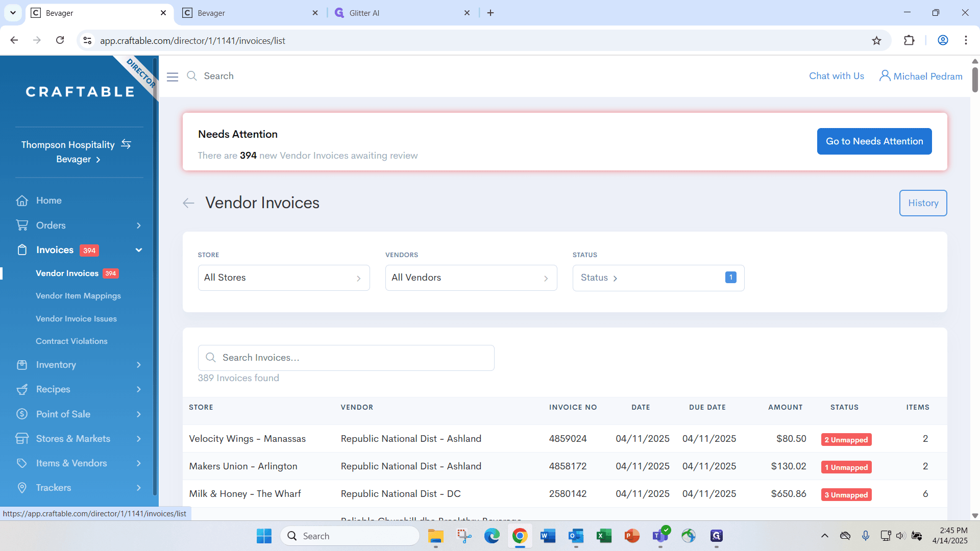The width and height of the screenshot is (980, 551).
Task: Open the Bevager store selector chevron
Action: [x=98, y=160]
